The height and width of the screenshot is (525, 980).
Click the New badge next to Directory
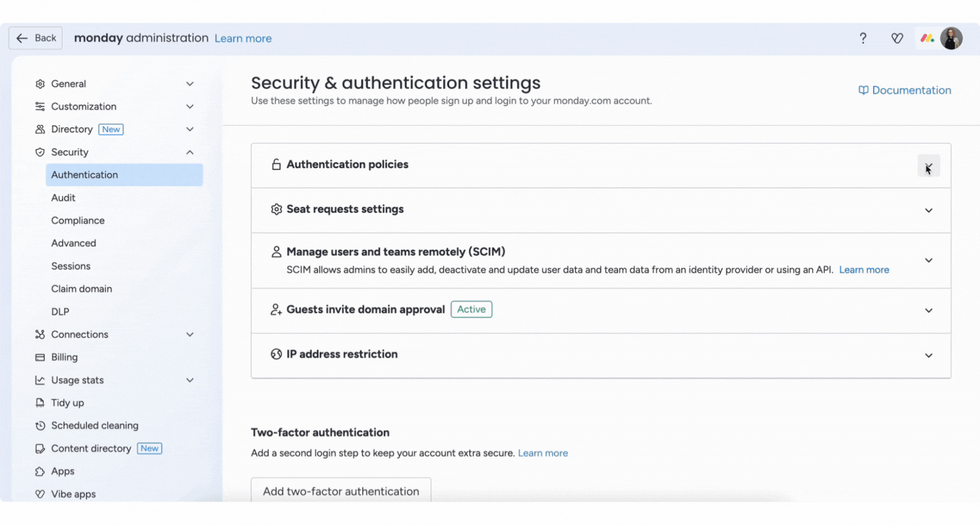point(111,129)
